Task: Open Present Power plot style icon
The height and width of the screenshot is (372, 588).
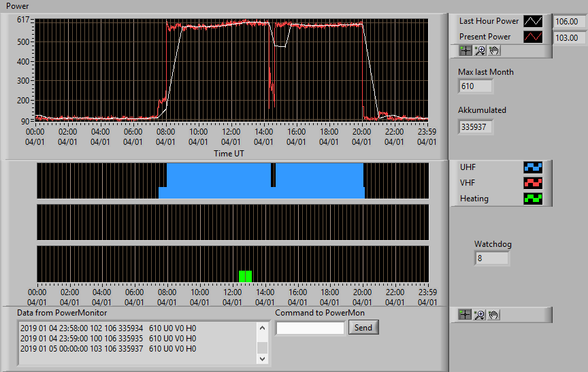Action: pos(533,37)
